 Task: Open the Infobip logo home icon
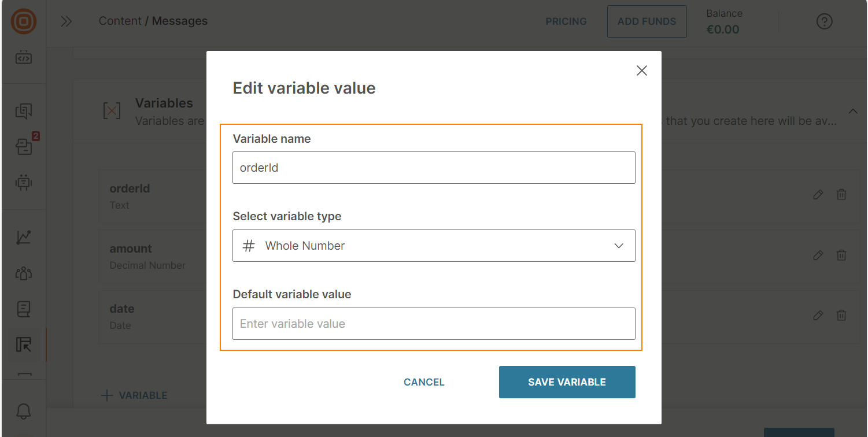23,21
